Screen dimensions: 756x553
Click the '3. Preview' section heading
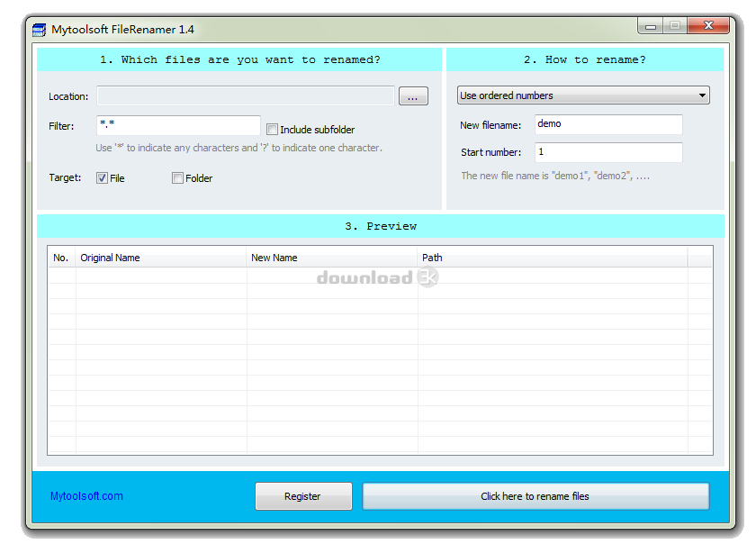point(381,226)
